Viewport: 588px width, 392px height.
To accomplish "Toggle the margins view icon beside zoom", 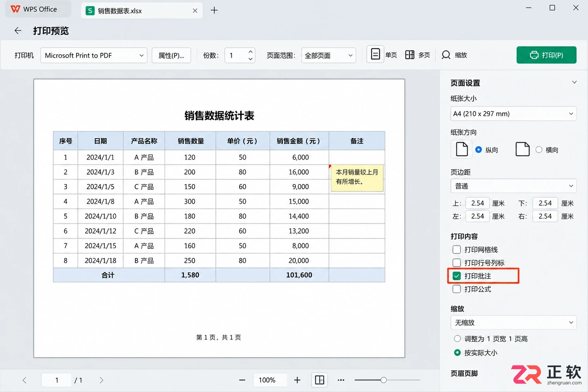I will click(320, 380).
